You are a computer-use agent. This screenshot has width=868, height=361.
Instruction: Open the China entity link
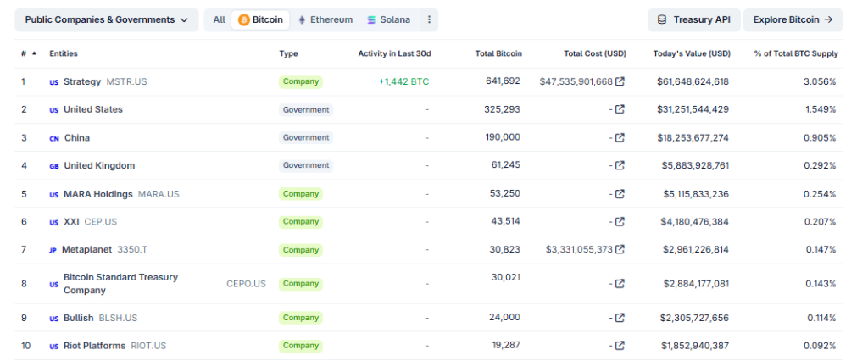click(x=77, y=137)
